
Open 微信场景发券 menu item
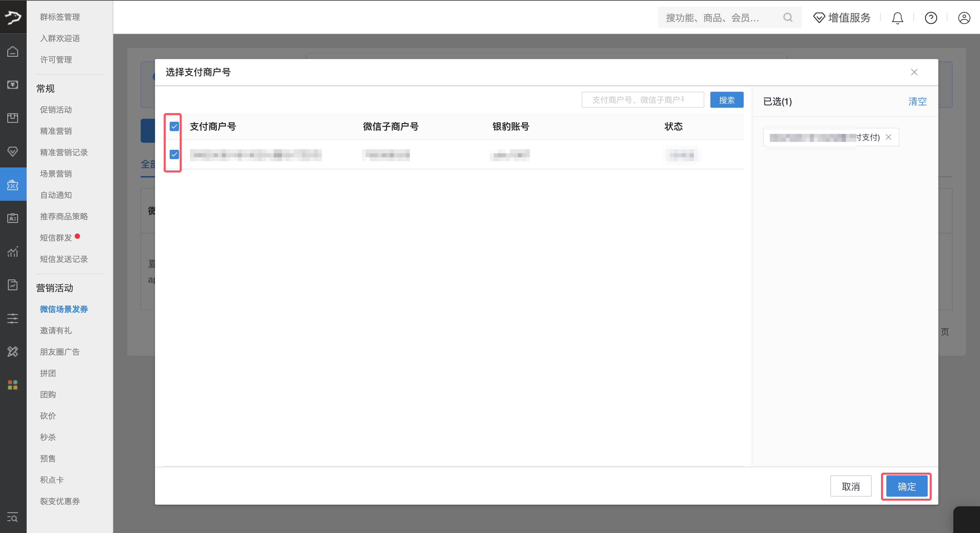(x=64, y=309)
